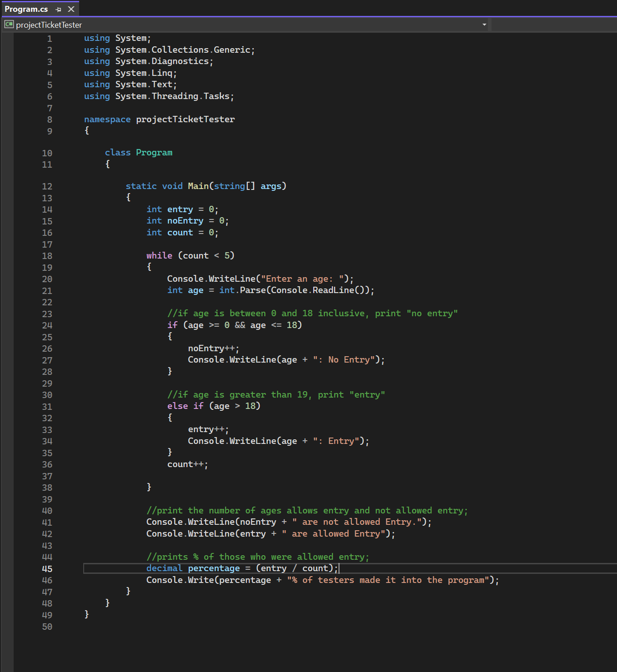The height and width of the screenshot is (672, 617).
Task: Click 'if (age >= 0 && age <= 18)' condition
Action: point(235,325)
